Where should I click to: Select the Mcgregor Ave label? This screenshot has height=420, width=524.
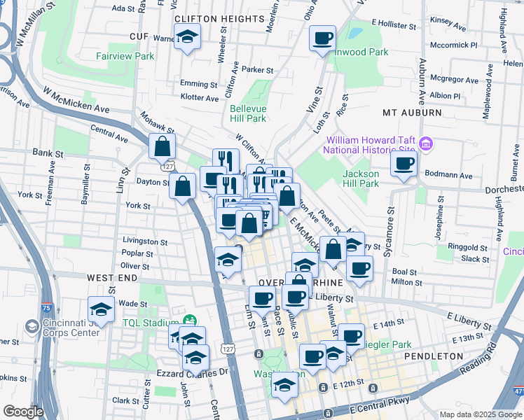click(454, 79)
